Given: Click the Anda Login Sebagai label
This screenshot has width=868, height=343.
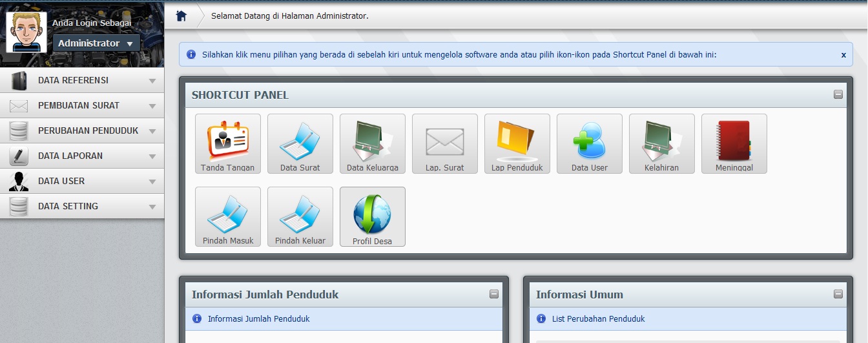Looking at the screenshot, I should click(92, 23).
